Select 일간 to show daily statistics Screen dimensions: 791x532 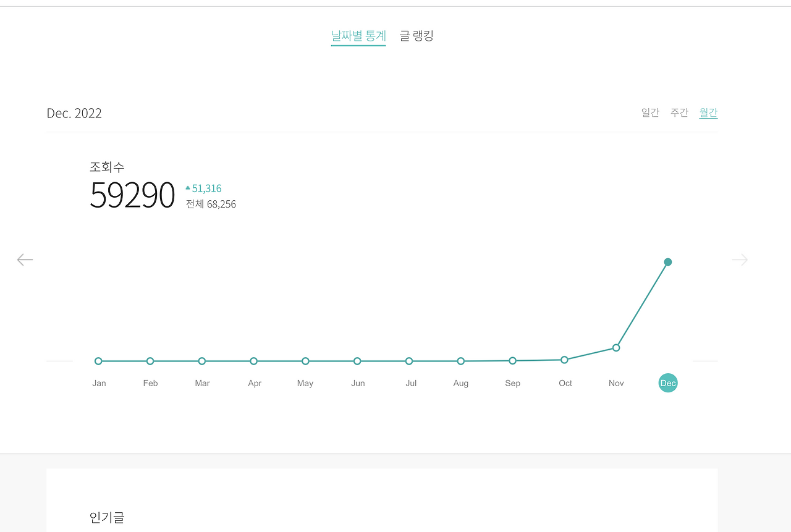tap(650, 112)
